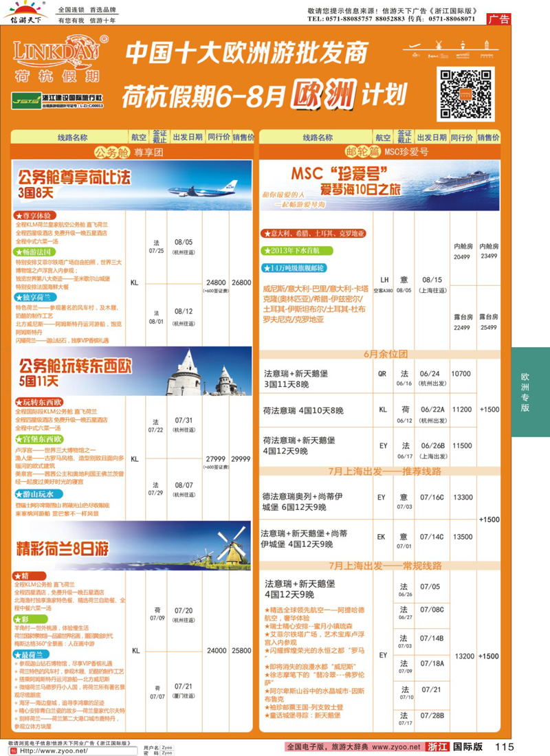
Task: Click the ★尊享体验 orange tag
Action: [x=35, y=216]
